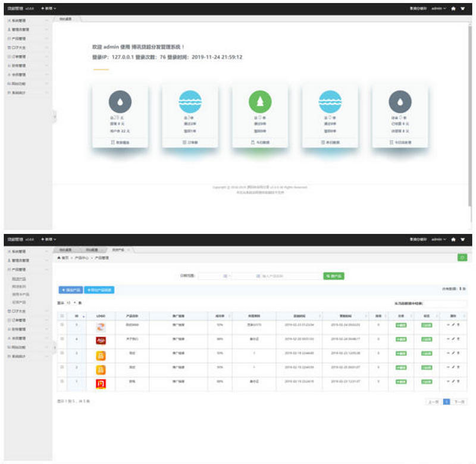
Task: Click the vertical scrollbar in the dashboard window
Action: [470, 115]
